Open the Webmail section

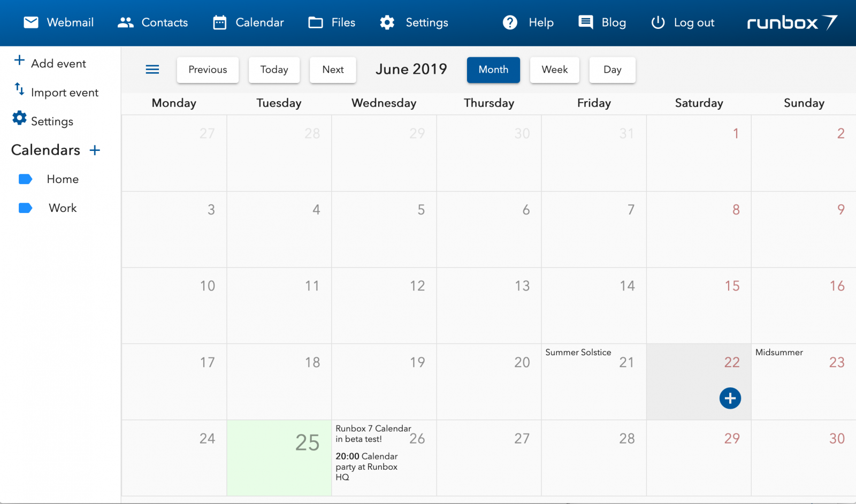pyautogui.click(x=59, y=22)
